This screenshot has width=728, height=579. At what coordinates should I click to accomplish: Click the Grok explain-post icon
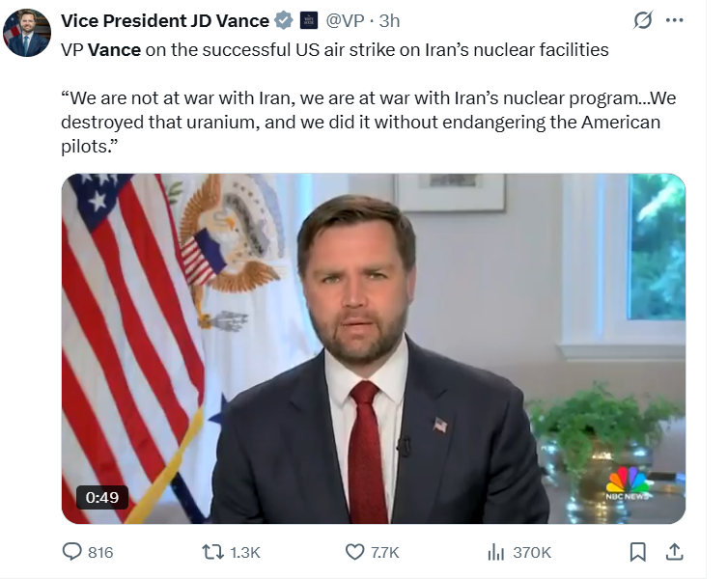pos(641,20)
